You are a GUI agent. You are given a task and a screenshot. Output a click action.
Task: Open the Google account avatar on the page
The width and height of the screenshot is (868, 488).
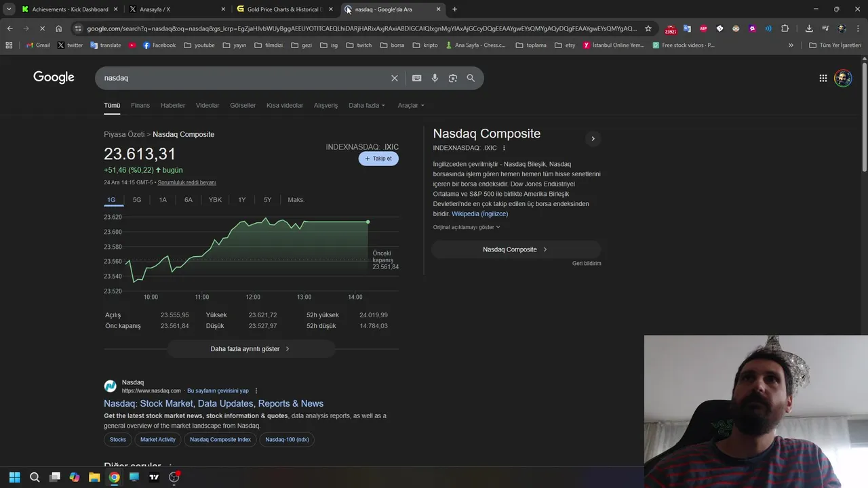click(x=843, y=78)
